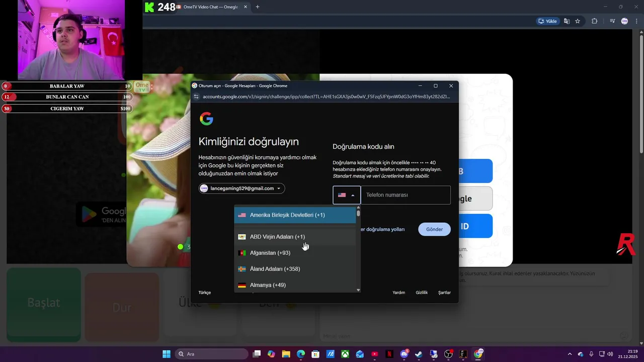Click the translate page icon
The image size is (644, 362).
coord(567,21)
